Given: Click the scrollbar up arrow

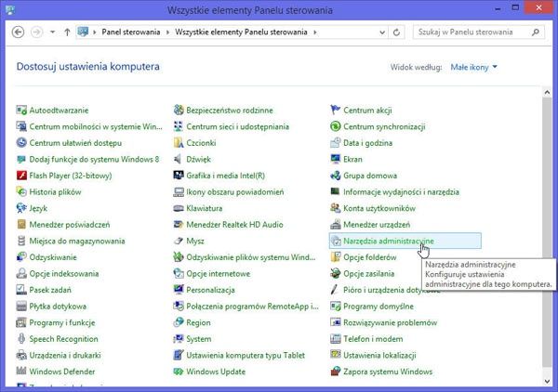Looking at the screenshot, I should (x=548, y=92).
